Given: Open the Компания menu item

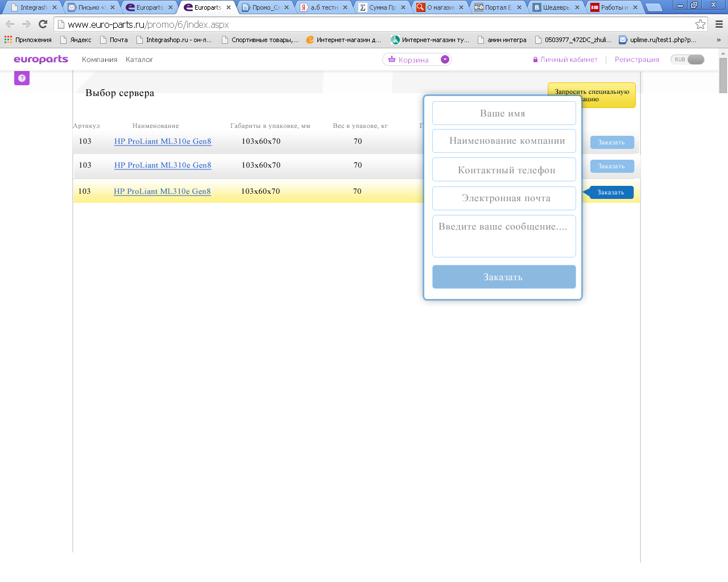Looking at the screenshot, I should click(100, 60).
